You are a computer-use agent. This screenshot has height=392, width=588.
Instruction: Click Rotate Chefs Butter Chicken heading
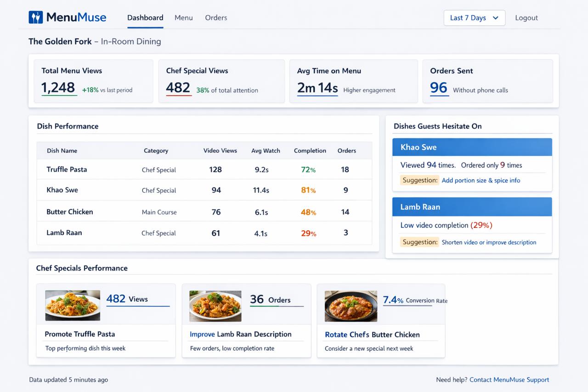[x=372, y=335]
